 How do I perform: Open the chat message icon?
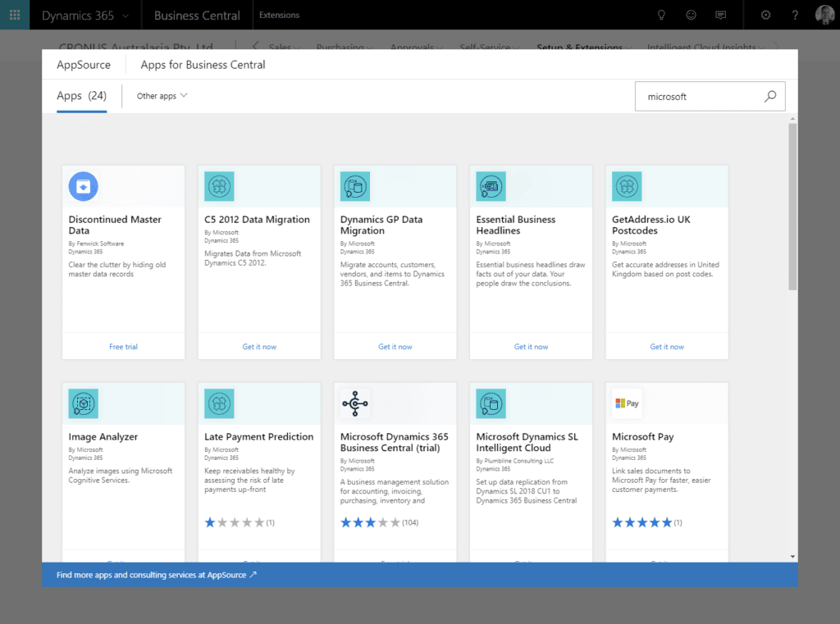(x=720, y=15)
